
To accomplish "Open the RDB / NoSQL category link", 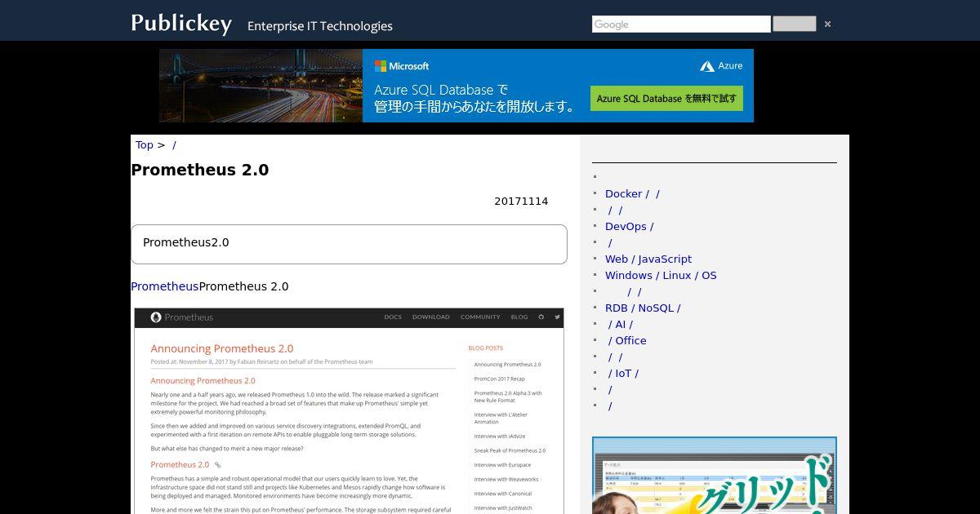I will click(643, 308).
